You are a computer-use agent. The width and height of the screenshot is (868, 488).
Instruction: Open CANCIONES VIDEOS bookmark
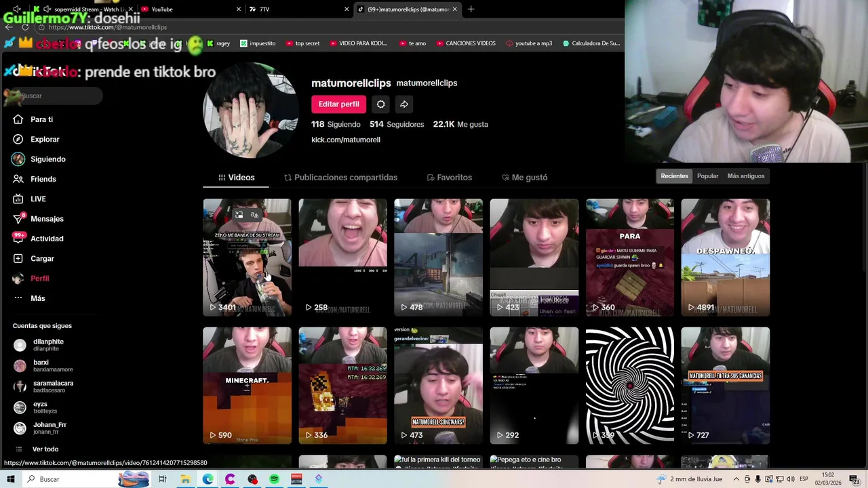[x=465, y=43]
